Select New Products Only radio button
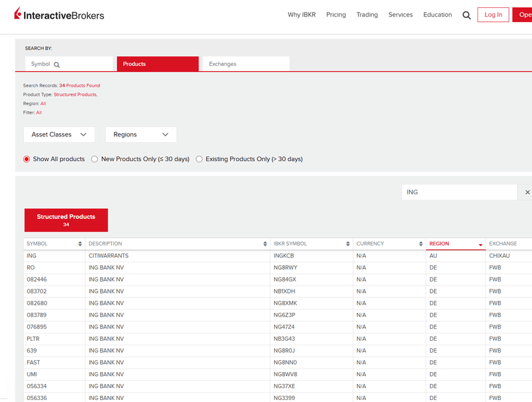This screenshot has width=532, height=402. coord(94,159)
